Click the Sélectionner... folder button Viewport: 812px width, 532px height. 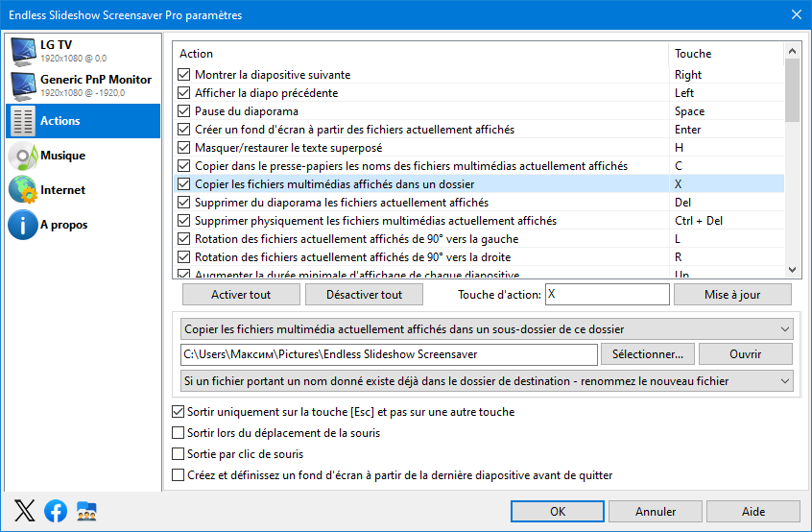click(x=647, y=354)
